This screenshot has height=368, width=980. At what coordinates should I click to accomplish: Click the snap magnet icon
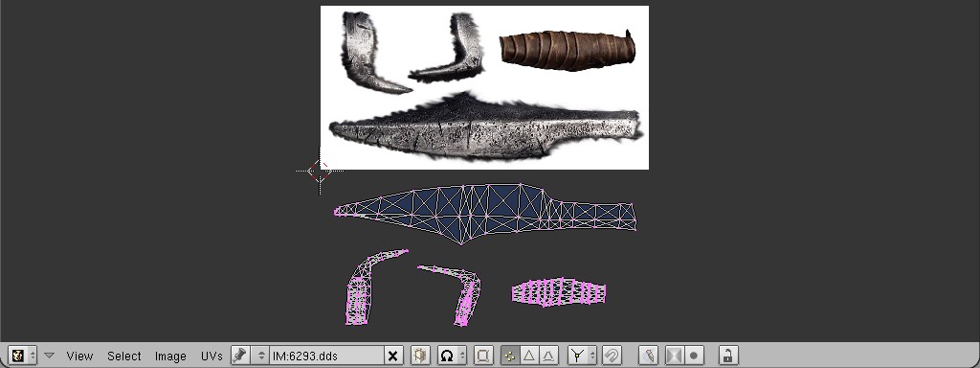tap(612, 356)
